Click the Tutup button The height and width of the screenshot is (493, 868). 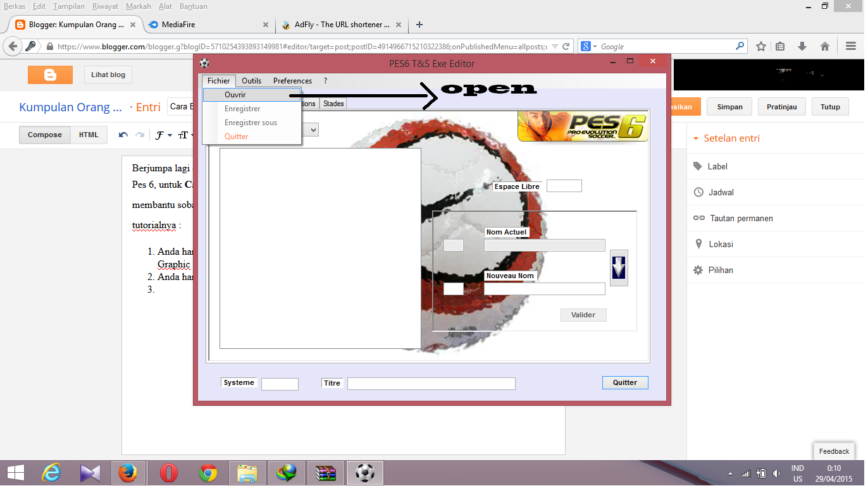coord(830,107)
